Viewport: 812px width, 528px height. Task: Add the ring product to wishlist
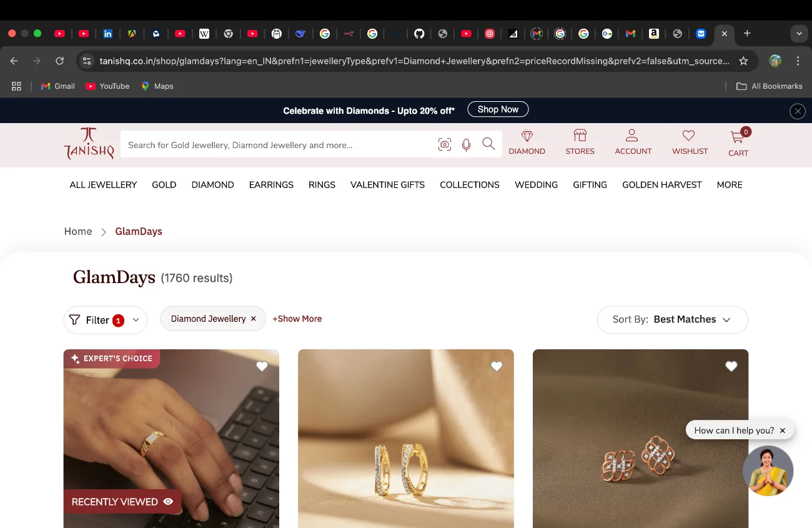pyautogui.click(x=262, y=366)
